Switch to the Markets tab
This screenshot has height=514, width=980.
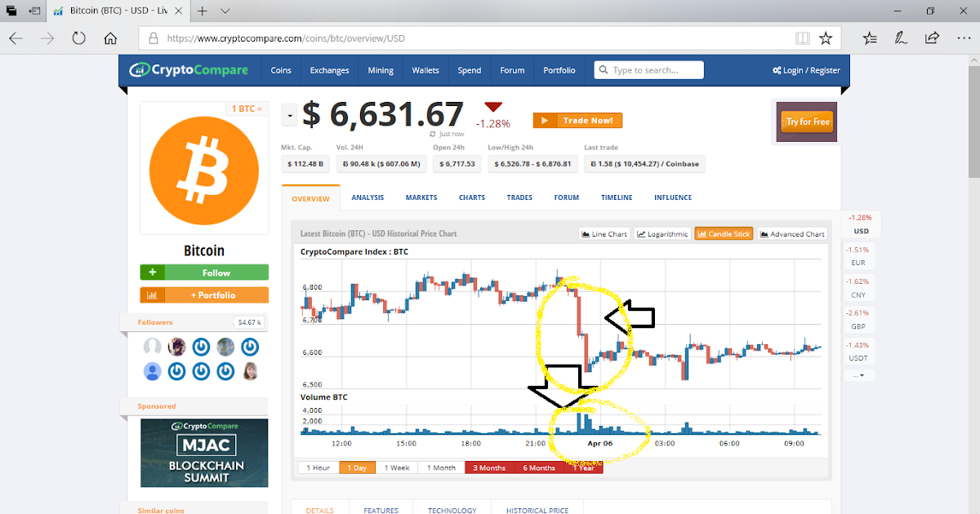[x=421, y=197]
